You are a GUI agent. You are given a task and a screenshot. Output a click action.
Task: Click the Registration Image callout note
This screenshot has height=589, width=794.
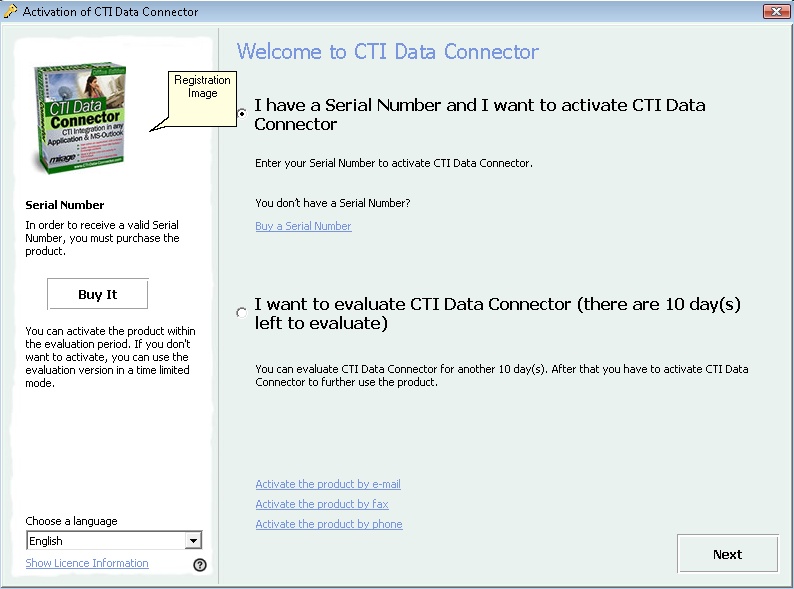tap(202, 87)
